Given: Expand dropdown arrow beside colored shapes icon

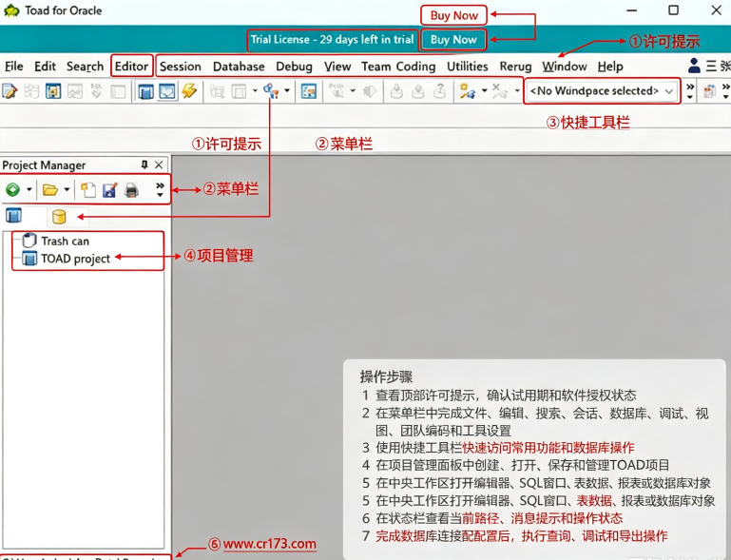Looking at the screenshot, I should [x=287, y=90].
